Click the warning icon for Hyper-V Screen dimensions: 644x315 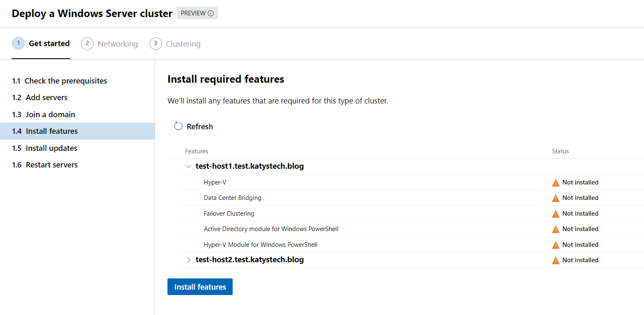pos(556,182)
